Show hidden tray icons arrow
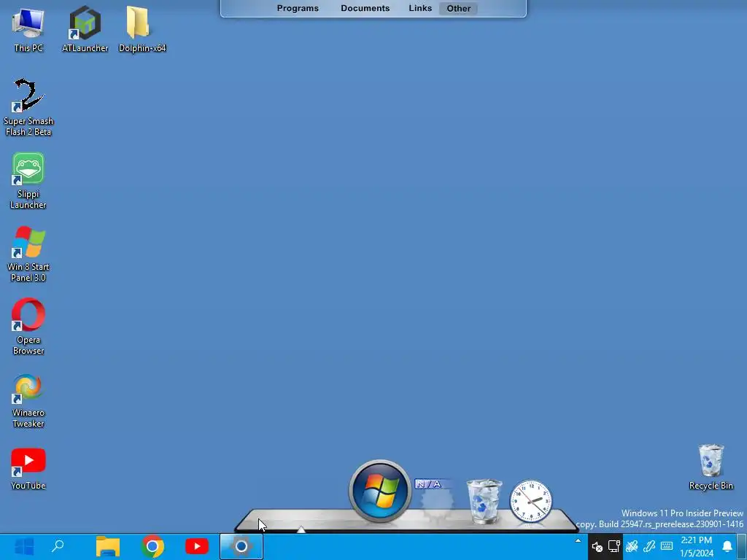 (578, 540)
